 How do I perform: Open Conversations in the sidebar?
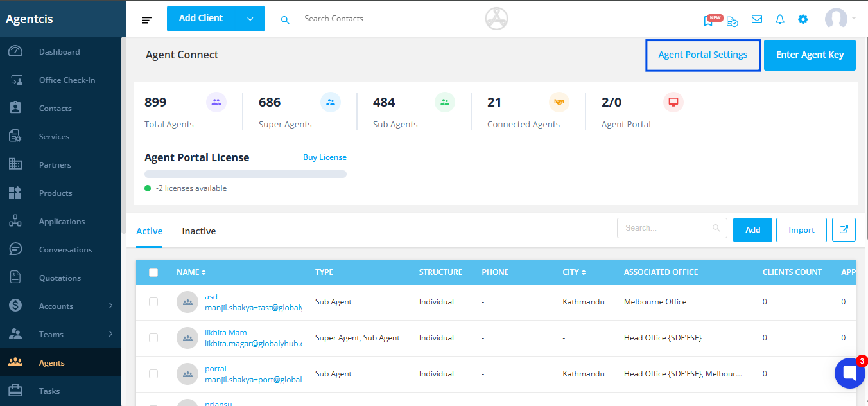click(60, 250)
